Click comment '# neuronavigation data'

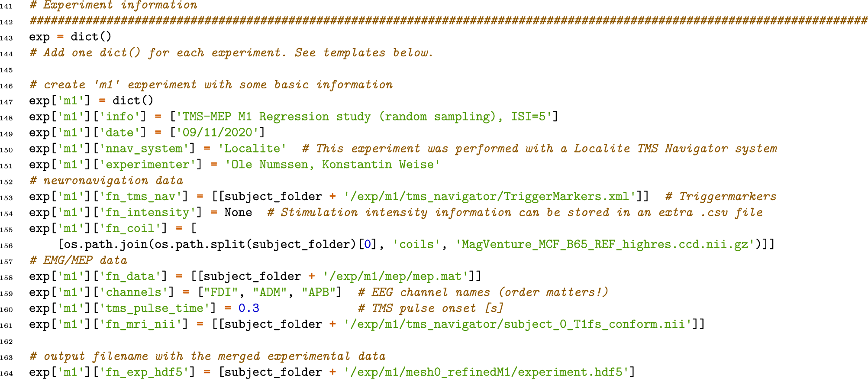click(x=106, y=181)
